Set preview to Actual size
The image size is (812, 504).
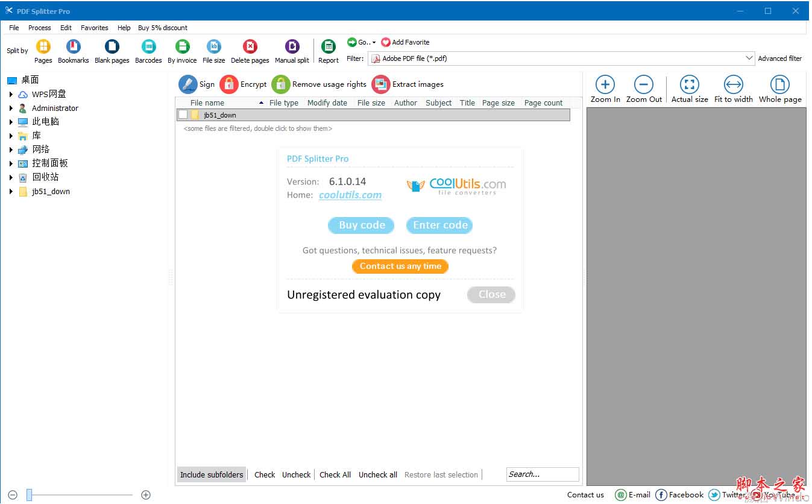pos(690,84)
